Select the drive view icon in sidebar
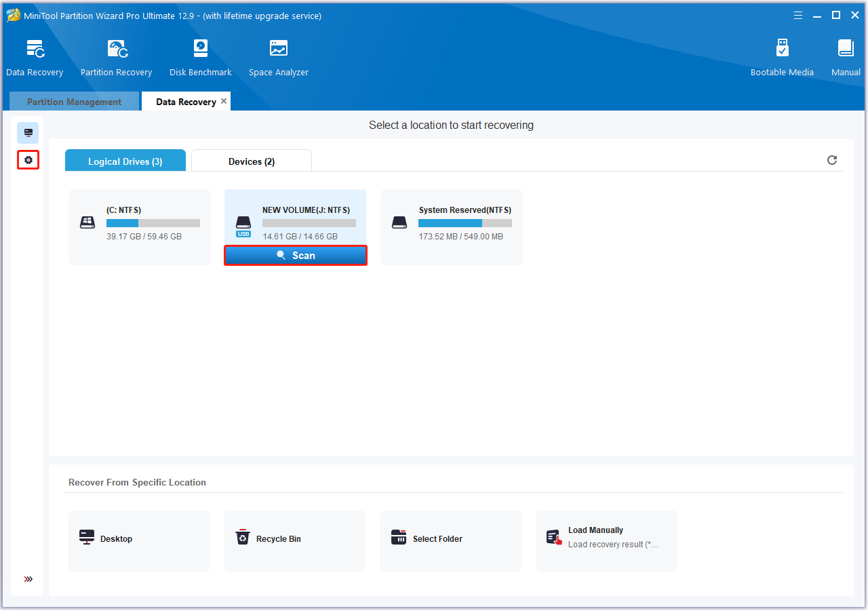This screenshot has width=868, height=611. pyautogui.click(x=28, y=133)
